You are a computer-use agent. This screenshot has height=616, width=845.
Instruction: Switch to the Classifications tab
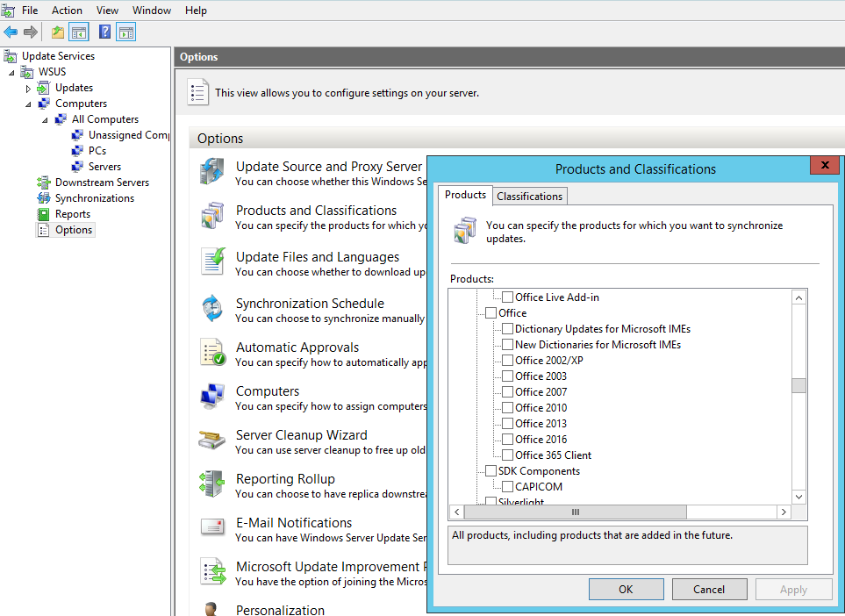[529, 197]
